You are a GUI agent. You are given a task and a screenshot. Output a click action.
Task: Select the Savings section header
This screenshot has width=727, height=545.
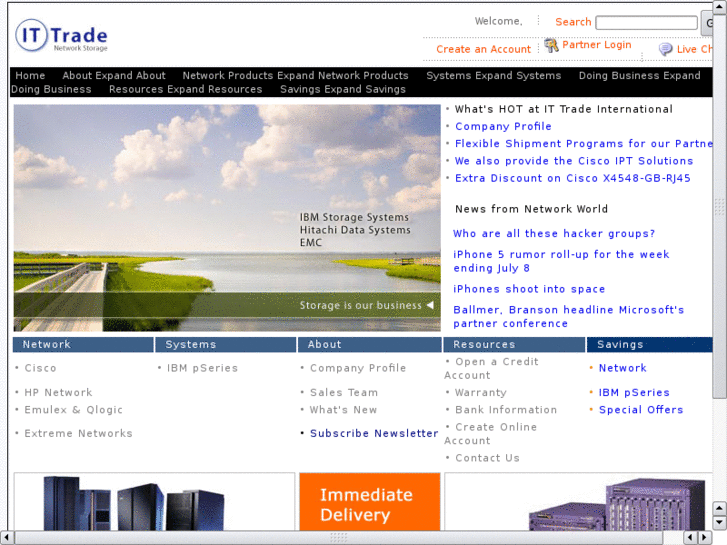649,345
